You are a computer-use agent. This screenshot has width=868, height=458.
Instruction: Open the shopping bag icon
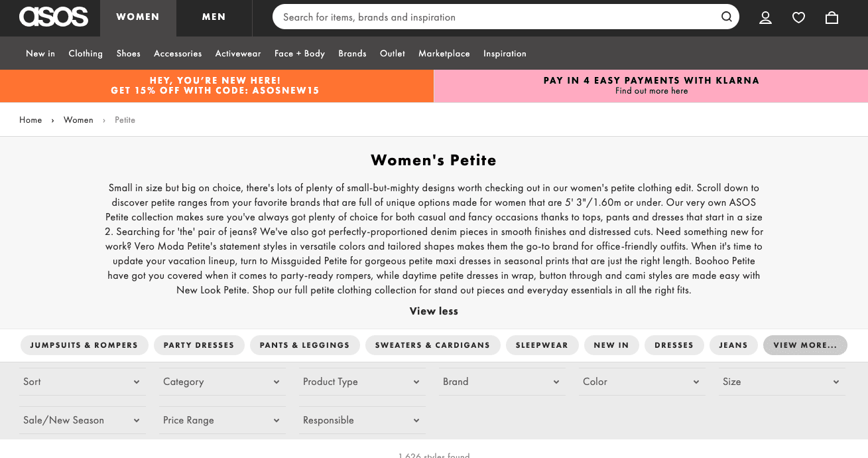(832, 18)
